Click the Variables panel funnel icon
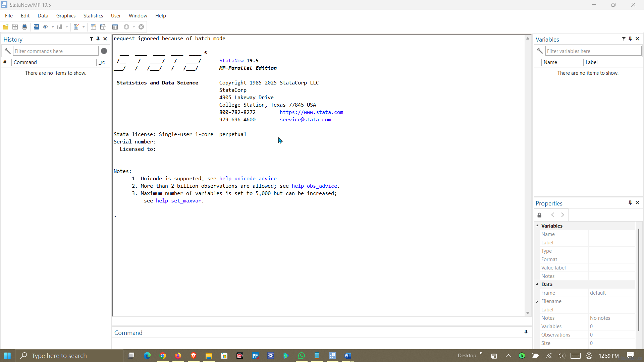The width and height of the screenshot is (644, 362). [x=624, y=39]
